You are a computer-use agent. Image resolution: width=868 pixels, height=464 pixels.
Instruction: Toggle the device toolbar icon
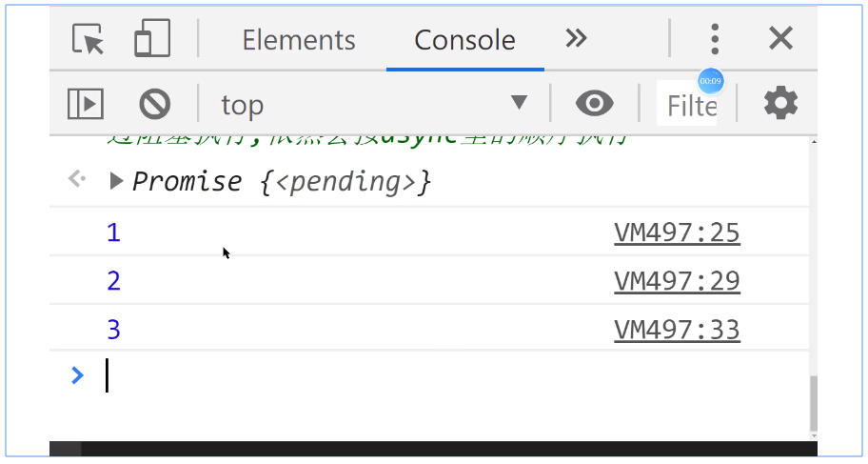pos(152,38)
